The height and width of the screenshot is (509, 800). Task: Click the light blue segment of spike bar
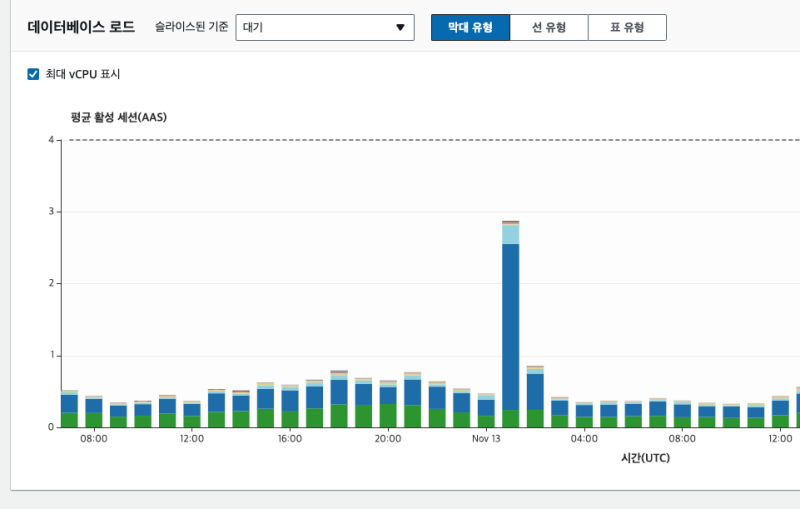(511, 235)
